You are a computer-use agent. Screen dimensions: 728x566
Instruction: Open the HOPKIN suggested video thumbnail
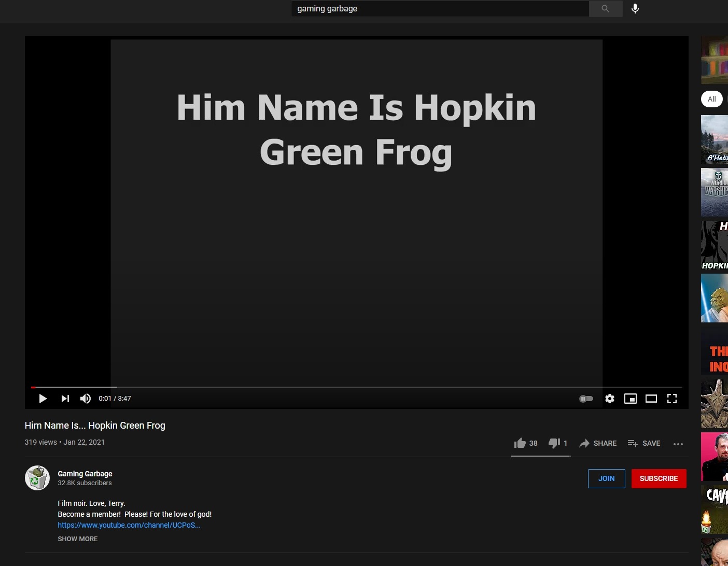[x=715, y=245]
